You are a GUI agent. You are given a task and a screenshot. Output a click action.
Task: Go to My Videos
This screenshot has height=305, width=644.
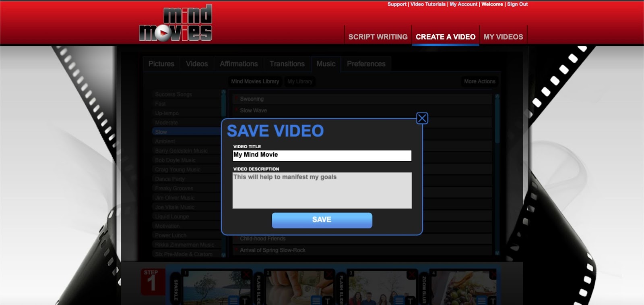coord(503,37)
